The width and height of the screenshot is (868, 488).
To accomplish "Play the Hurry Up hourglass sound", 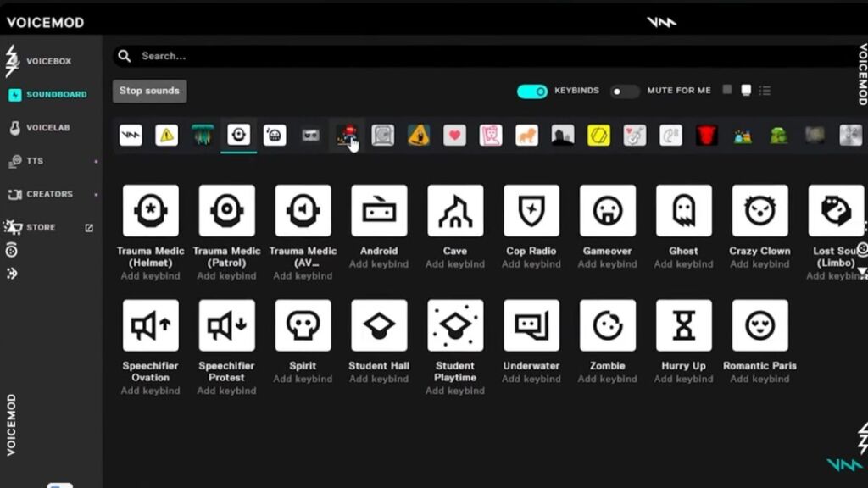I will coord(683,324).
